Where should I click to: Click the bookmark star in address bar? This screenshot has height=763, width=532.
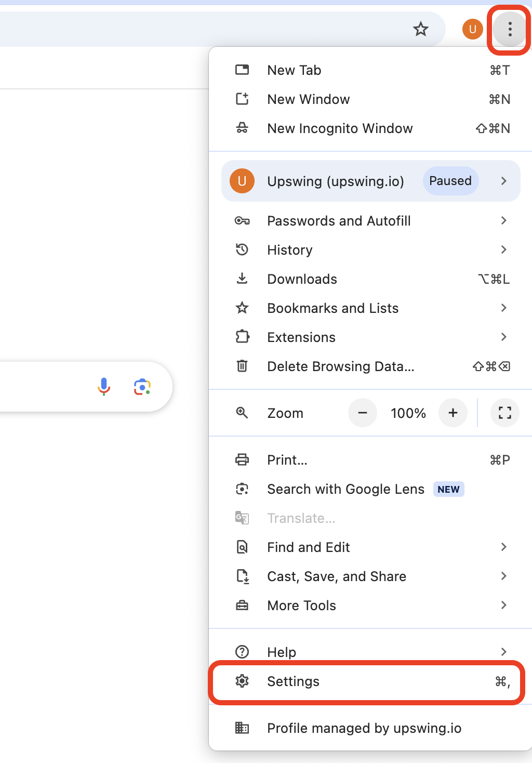pyautogui.click(x=421, y=29)
